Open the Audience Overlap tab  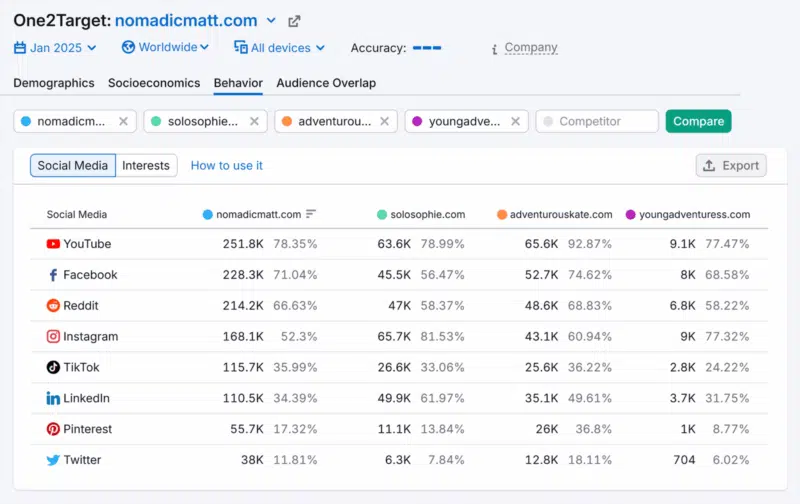click(x=326, y=83)
